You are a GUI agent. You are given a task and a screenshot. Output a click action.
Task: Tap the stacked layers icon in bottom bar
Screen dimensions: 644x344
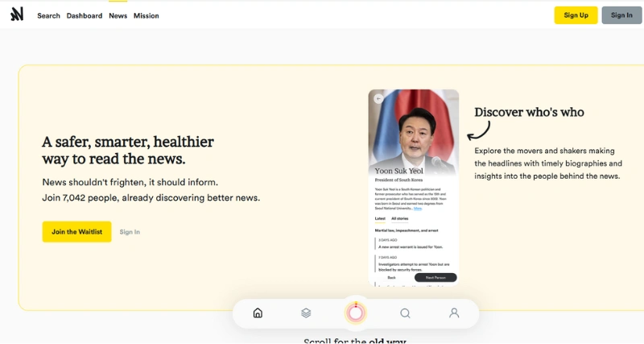[x=306, y=313]
